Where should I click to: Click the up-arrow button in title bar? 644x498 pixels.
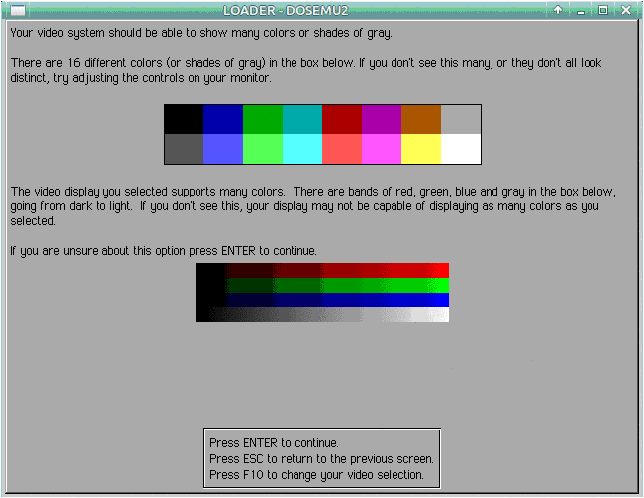coord(557,10)
